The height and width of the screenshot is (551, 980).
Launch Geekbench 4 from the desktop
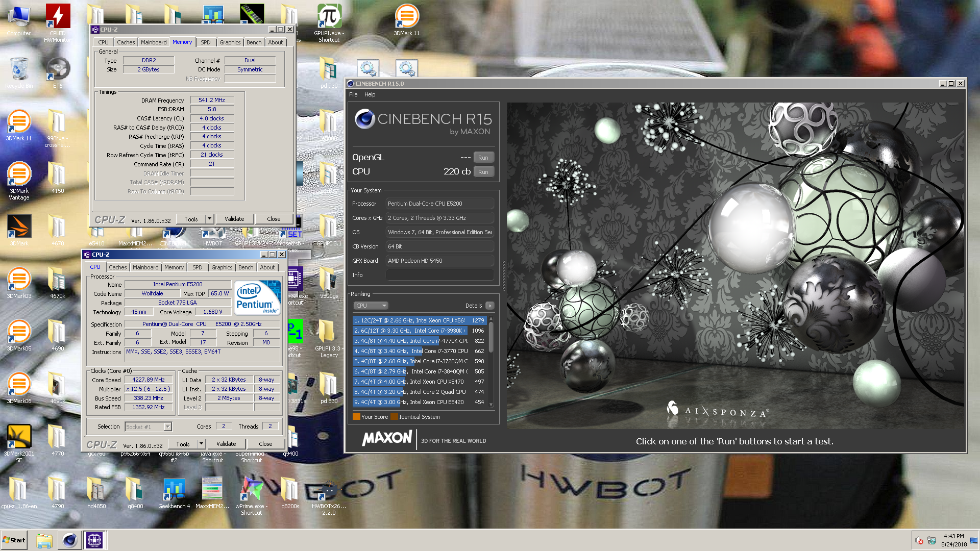point(174,493)
